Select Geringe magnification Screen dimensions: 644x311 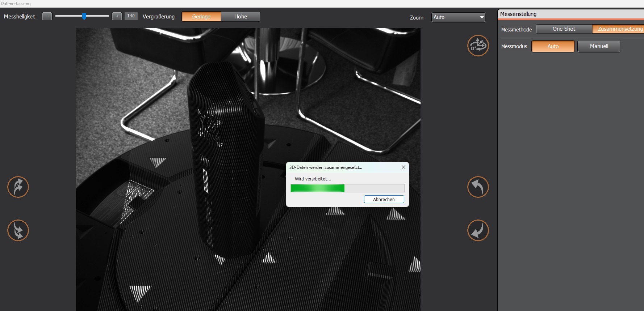pos(201,17)
